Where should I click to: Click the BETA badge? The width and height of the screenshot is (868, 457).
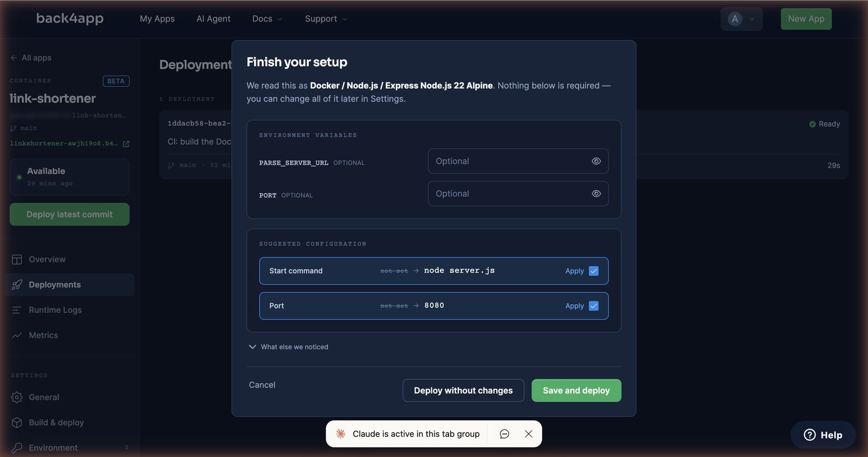116,81
